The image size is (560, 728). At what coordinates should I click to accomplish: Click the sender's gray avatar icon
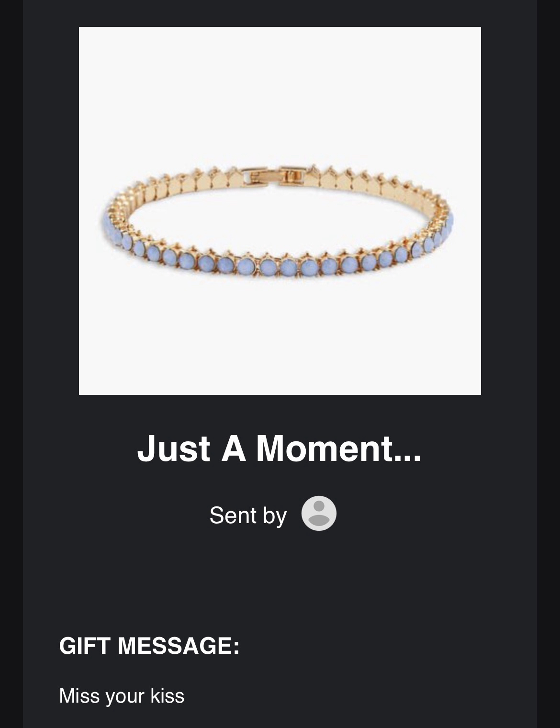point(319,514)
